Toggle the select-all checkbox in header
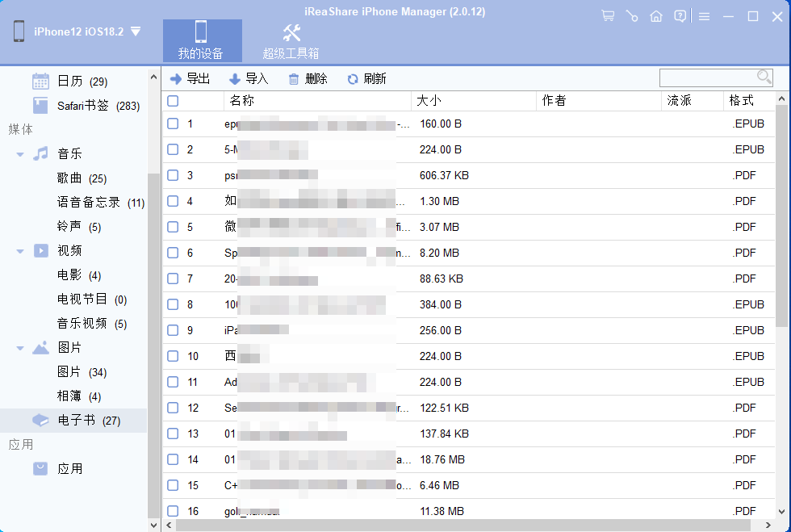Screen dimensions: 791x532 point(173,101)
